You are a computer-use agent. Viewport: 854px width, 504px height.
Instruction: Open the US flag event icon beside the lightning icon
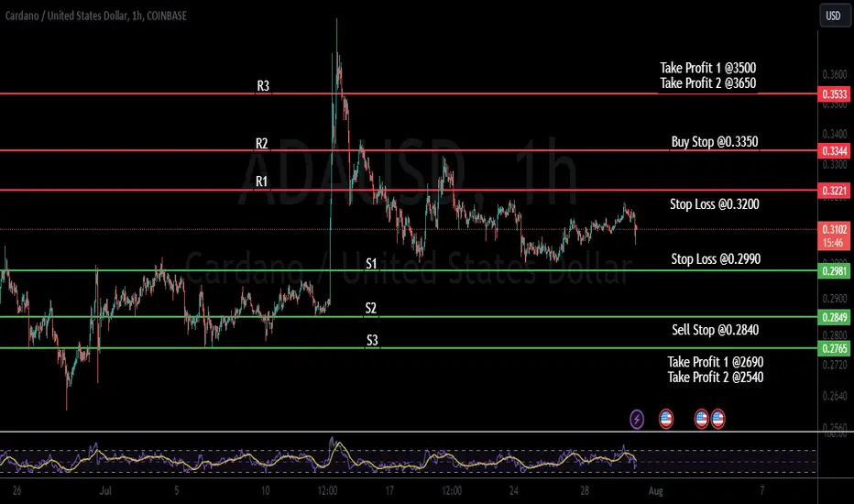click(x=665, y=419)
